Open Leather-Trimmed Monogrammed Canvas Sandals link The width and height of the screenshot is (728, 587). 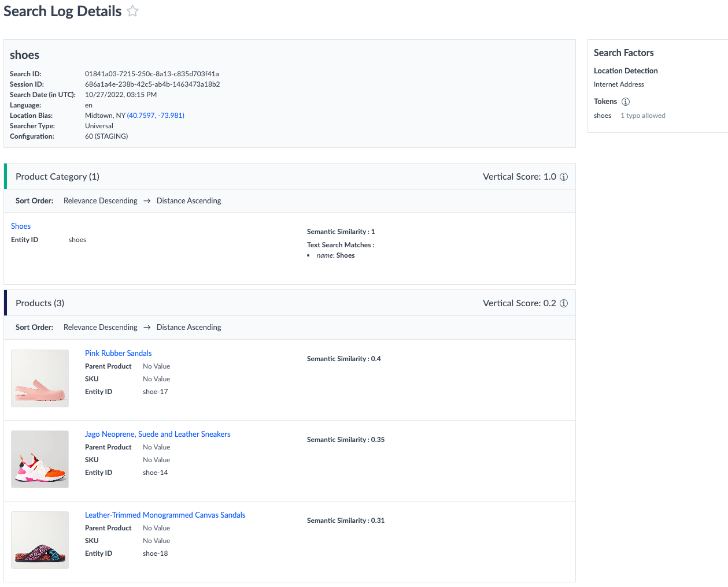(165, 515)
